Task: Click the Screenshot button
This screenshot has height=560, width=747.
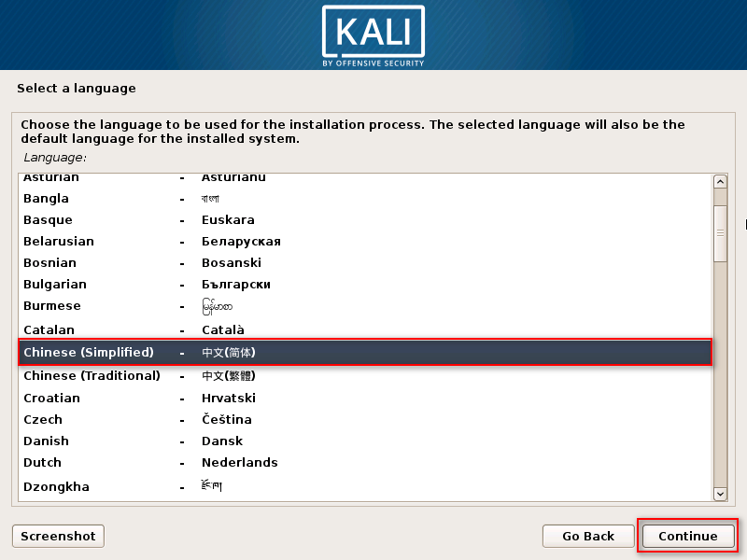Action: (x=58, y=536)
